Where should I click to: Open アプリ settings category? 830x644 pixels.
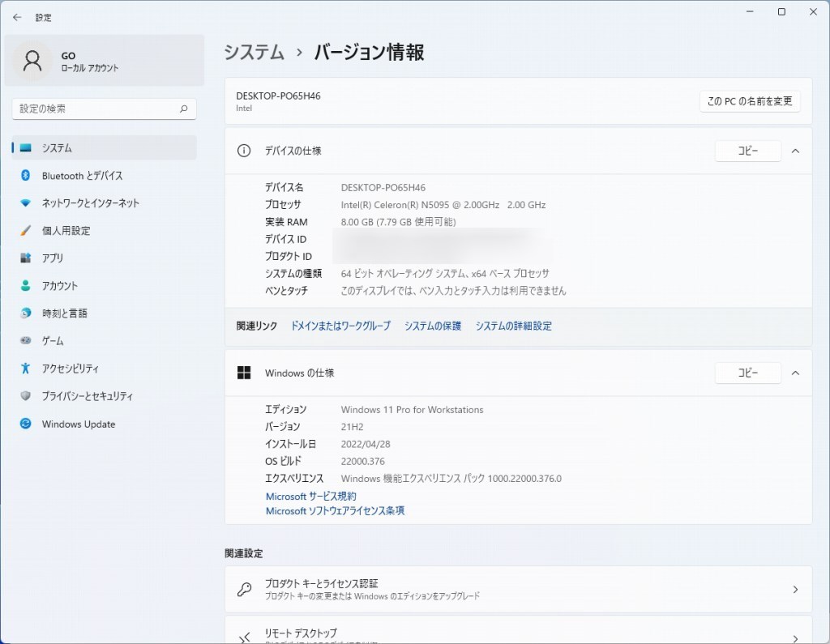pos(105,258)
